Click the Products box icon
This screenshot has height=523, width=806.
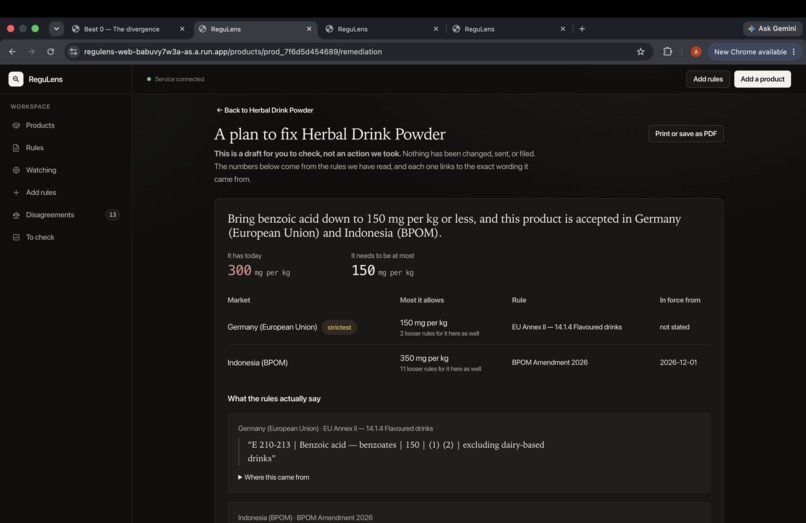tap(16, 125)
